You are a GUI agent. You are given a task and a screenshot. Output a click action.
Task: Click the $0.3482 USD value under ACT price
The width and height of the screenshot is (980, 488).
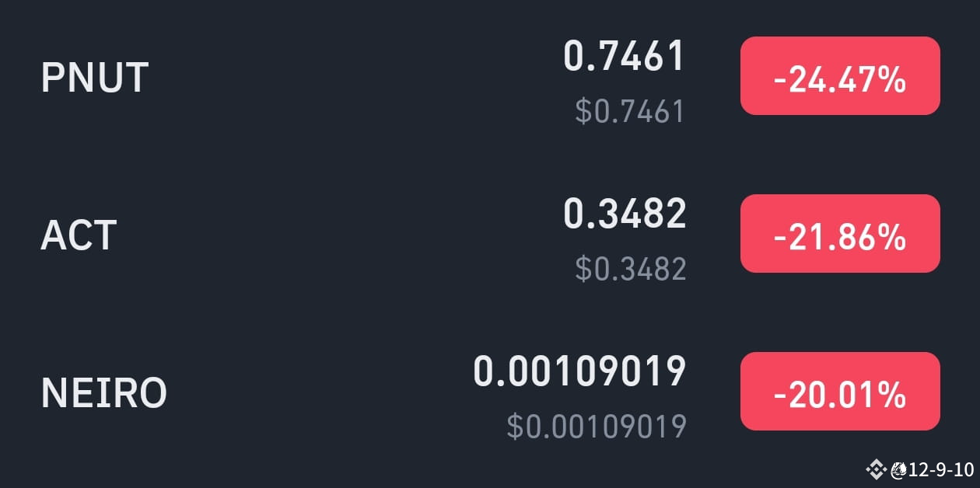click(632, 269)
